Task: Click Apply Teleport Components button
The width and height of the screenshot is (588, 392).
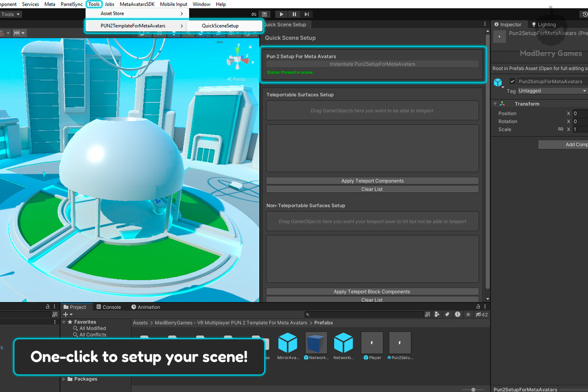Action: coord(372,181)
